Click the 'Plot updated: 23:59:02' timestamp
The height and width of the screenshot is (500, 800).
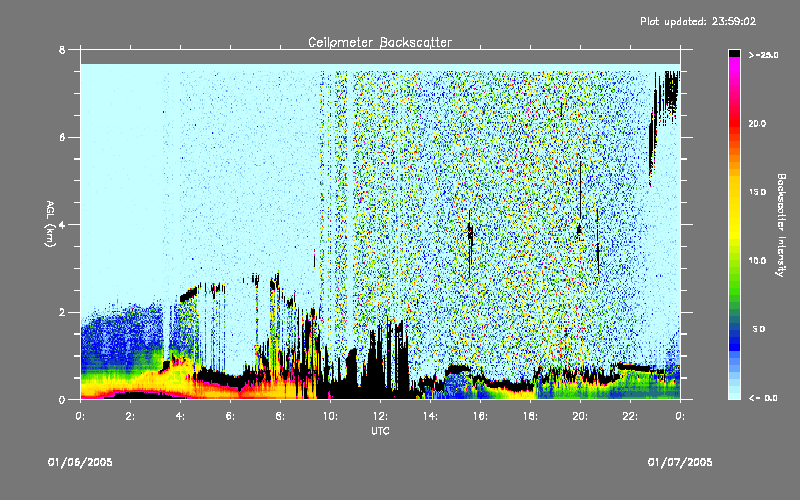[x=698, y=21]
